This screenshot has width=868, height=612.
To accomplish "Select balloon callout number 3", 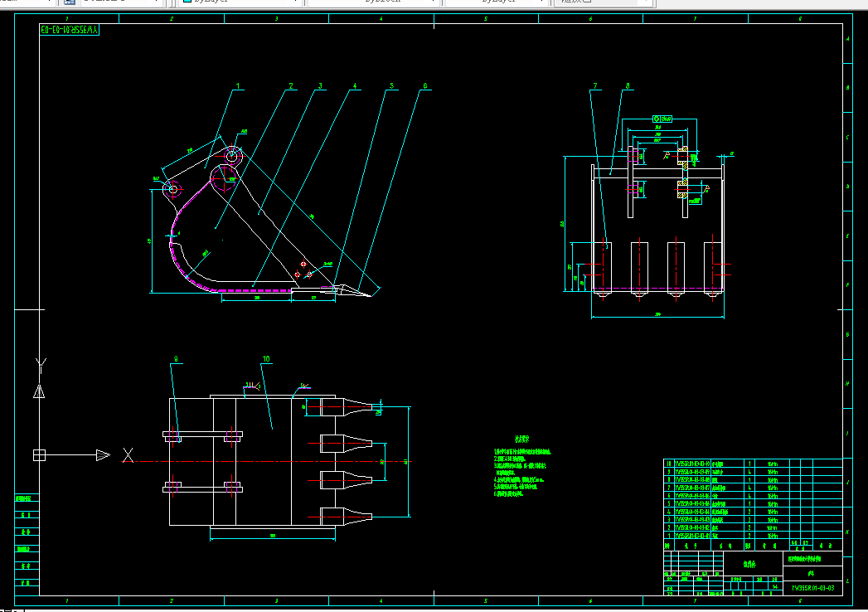I will coord(320,86).
